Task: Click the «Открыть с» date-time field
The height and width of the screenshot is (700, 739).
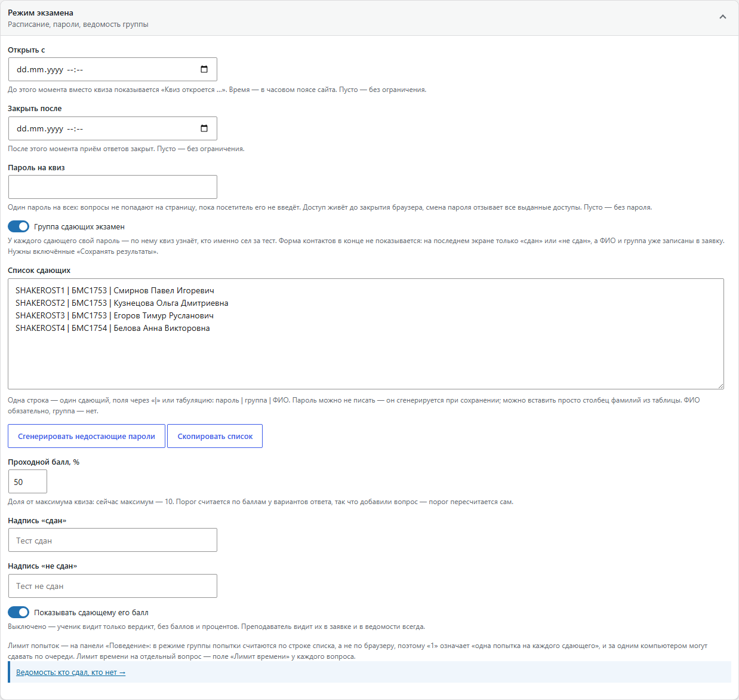Action: [113, 69]
